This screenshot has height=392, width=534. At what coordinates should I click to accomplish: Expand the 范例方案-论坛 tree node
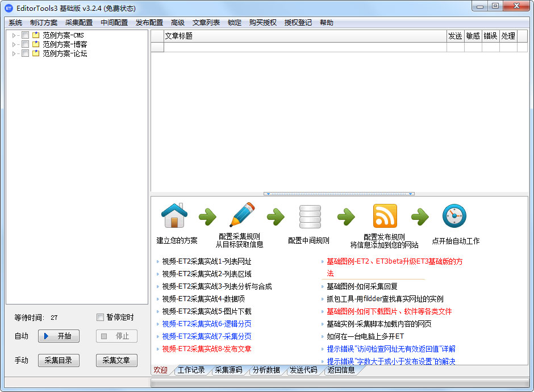click(14, 54)
